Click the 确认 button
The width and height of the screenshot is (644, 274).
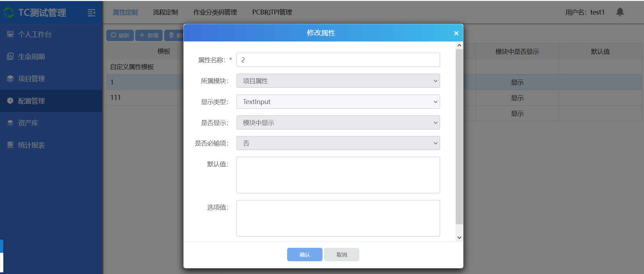[x=304, y=255]
